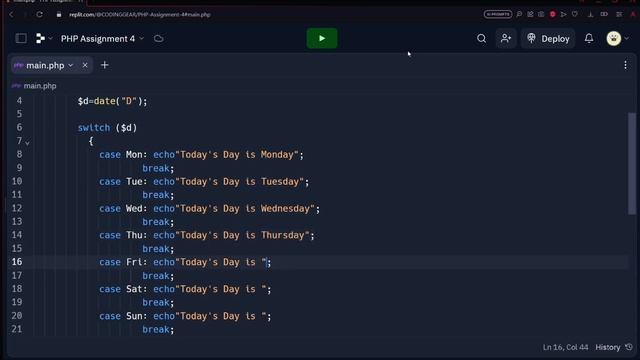640x360 pixels.
Task: Run the PHP code with the green play button
Action: pos(322,38)
